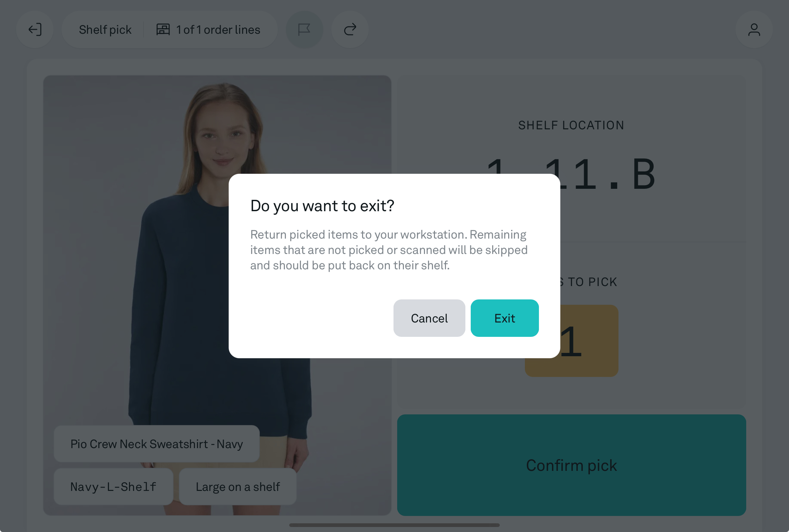Click the Large on a shelf tag
Screen dimensions: 789x532
238,487
